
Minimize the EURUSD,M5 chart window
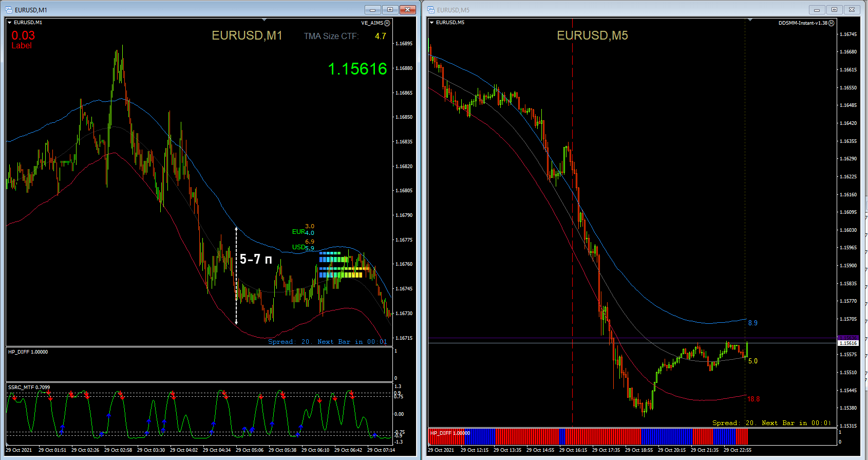pos(817,10)
